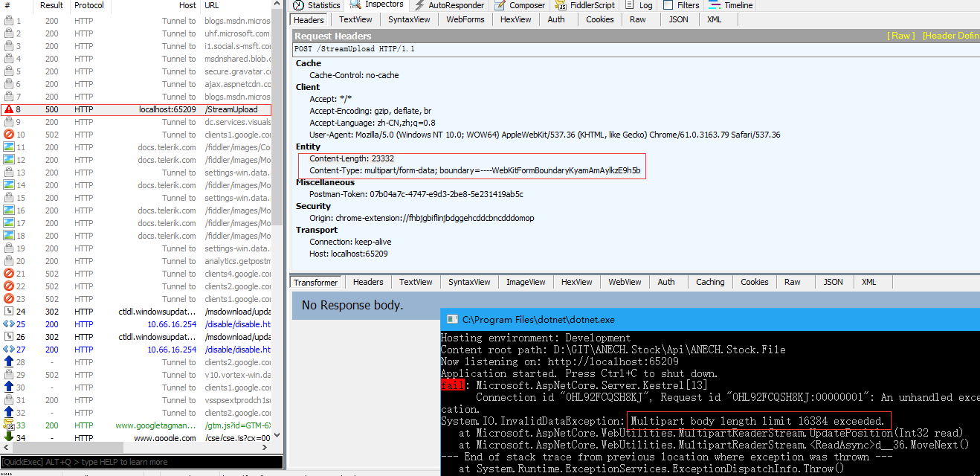Select the Cache-Control: no-cache header line

[x=354, y=75]
